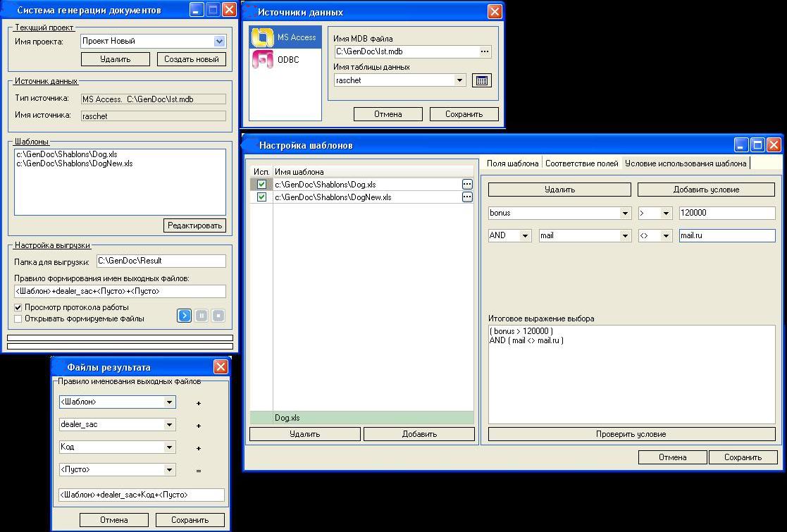This screenshot has height=532, width=787.
Task: Expand the project name 'Проект Новый' dropdown
Action: 219,41
